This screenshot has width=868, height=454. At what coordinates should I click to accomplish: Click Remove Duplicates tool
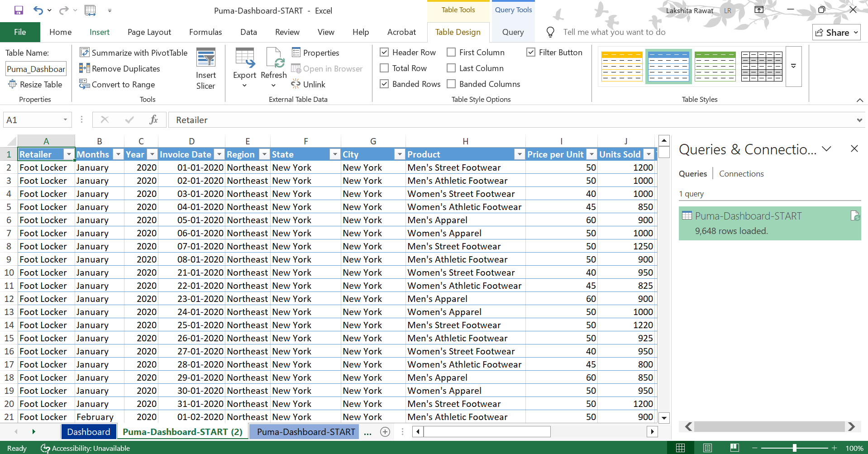[x=120, y=69]
